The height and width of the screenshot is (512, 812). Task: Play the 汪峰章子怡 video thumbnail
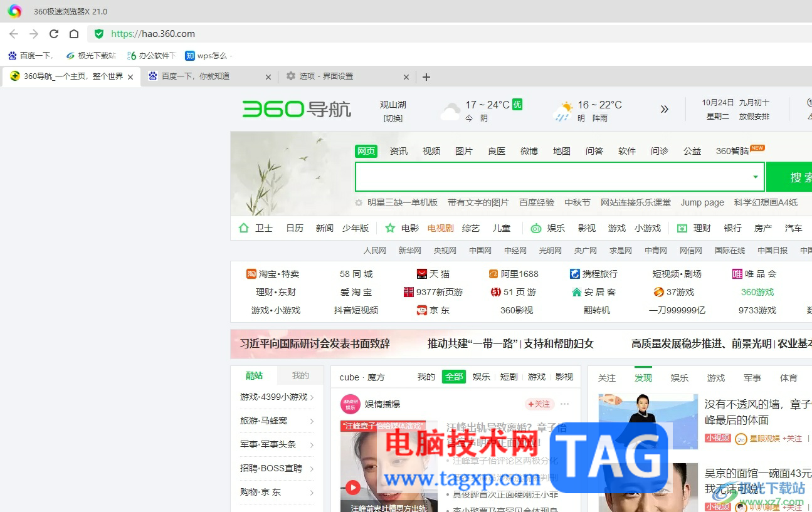click(353, 487)
